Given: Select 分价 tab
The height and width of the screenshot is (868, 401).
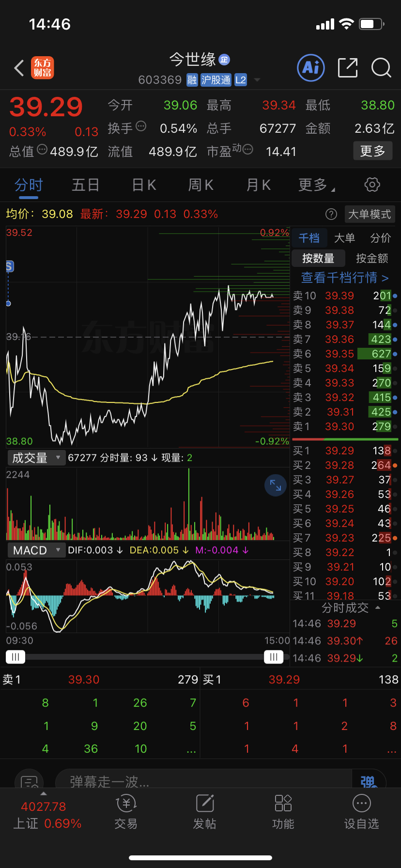Looking at the screenshot, I should point(380,238).
